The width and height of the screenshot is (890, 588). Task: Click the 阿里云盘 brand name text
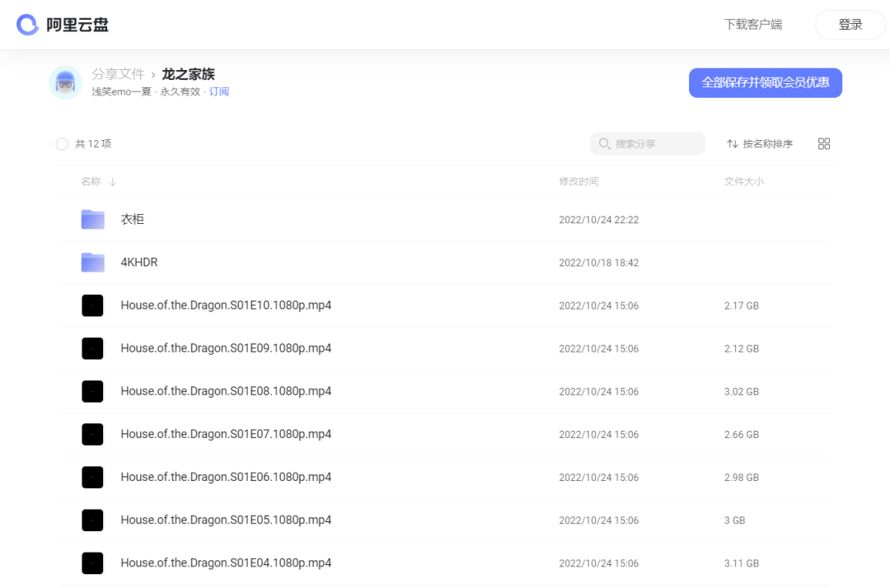[x=77, y=25]
